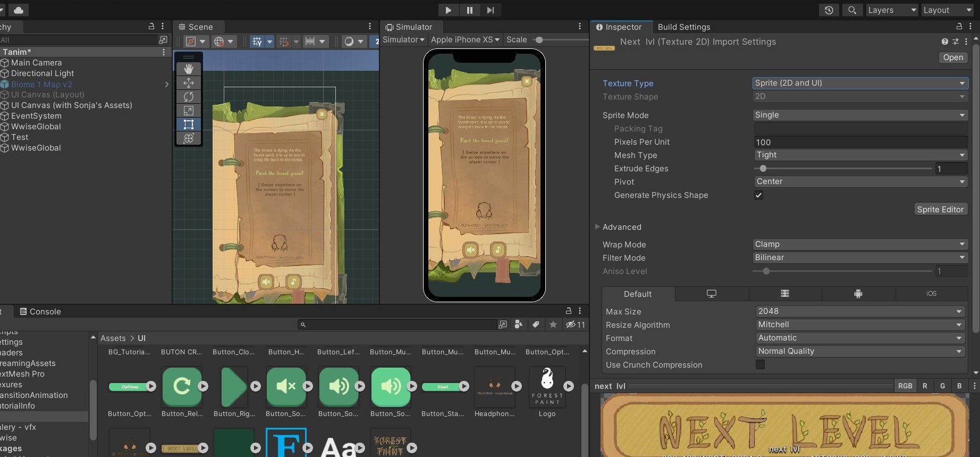Open the Layers dropdown
This screenshot has height=457, width=980.
coord(892,10)
